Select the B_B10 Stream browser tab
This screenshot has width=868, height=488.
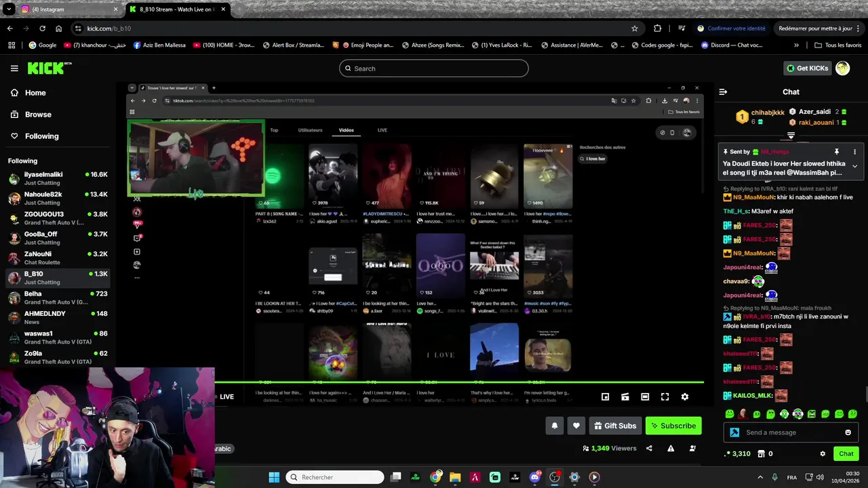pos(177,9)
